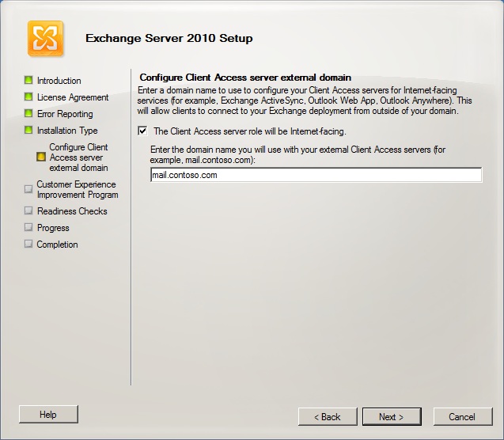This screenshot has width=504, height=440.
Task: Open Help for this setup page
Action: (48, 415)
